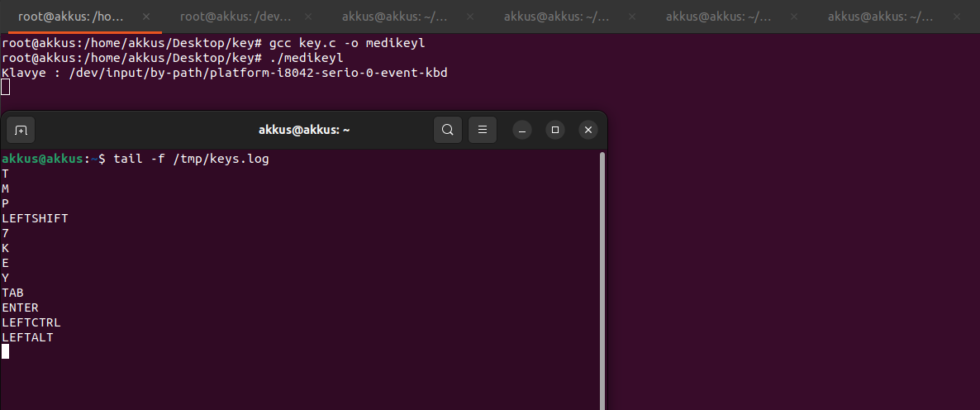
Task: Close the active root@akkus: /ho... tab
Action: pos(146,16)
